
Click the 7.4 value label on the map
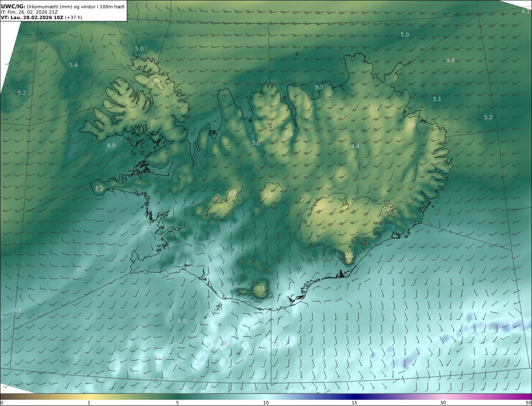(x=192, y=380)
